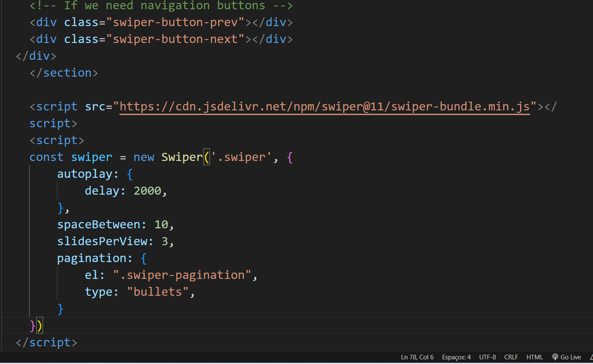This screenshot has height=364, width=593.
Task: Open the HTML language mode selector
Action: [x=534, y=357]
